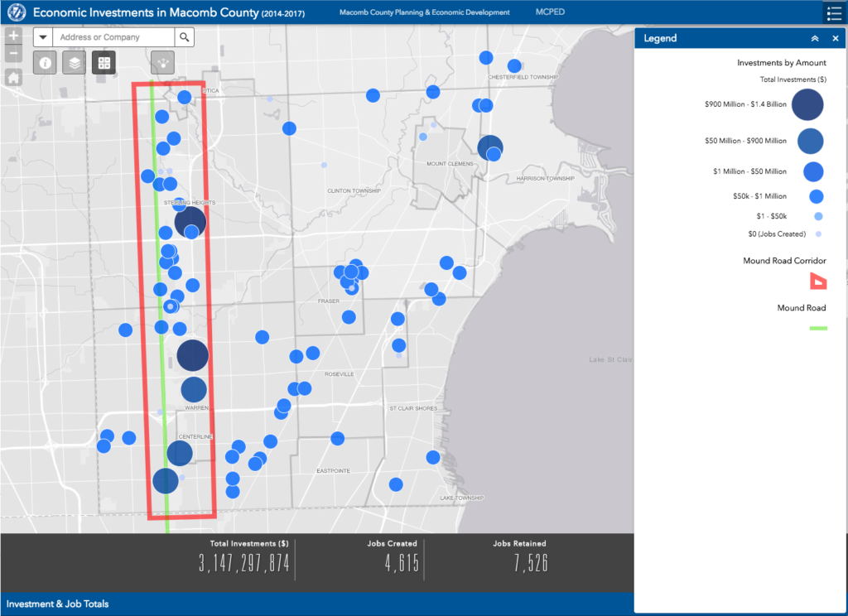Open the search category dropdown arrow
This screenshot has width=848, height=616.
click(42, 36)
